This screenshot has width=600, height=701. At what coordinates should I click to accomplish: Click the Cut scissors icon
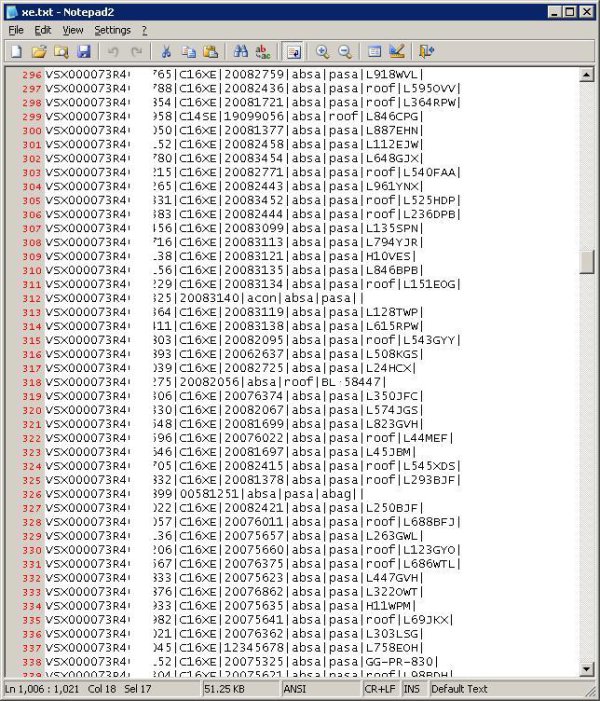coord(166,51)
